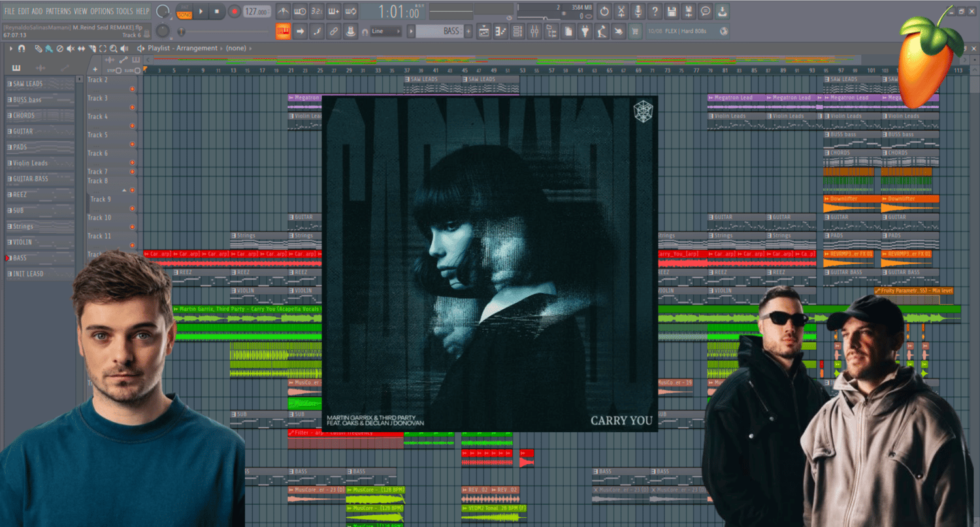Select the SAW LEADS pattern in picker
Image resolution: width=980 pixels, height=527 pixels.
pos(41,84)
